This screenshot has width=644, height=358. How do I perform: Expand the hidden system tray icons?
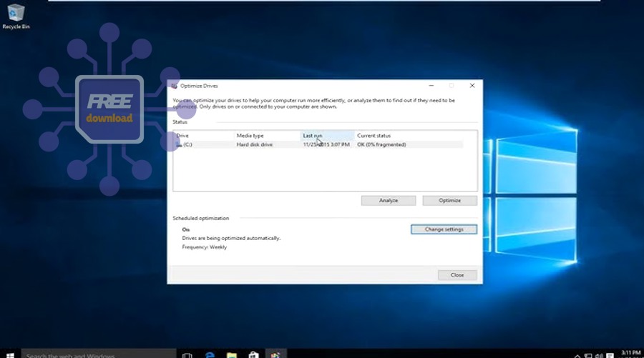[577, 355]
